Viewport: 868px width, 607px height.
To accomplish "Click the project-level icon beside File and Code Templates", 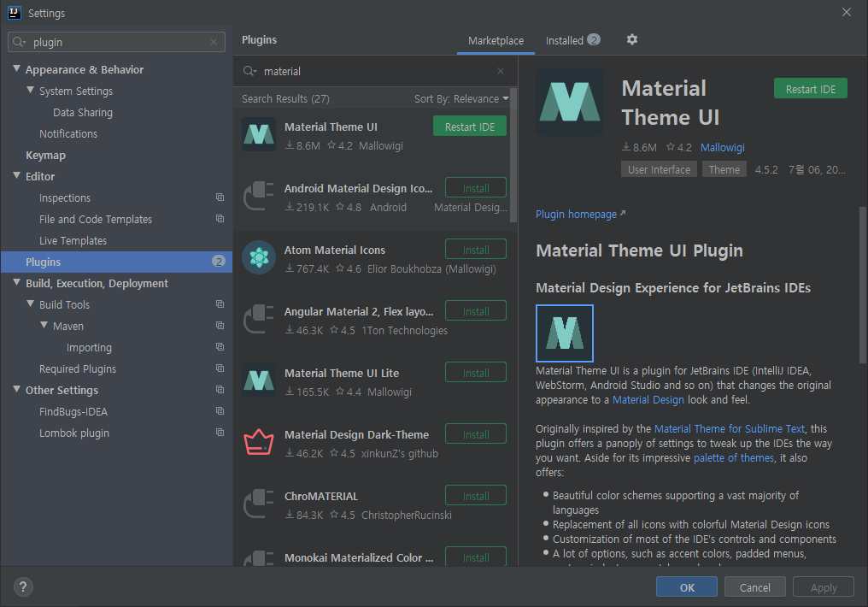I will 220,219.
